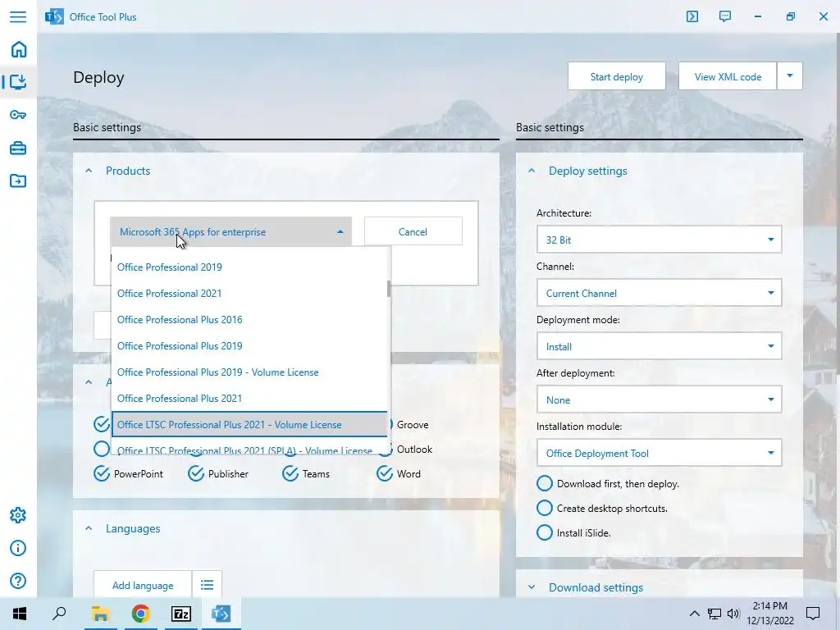Click the product list scrollbar thumb
The width and height of the screenshot is (840, 630).
pos(389,288)
